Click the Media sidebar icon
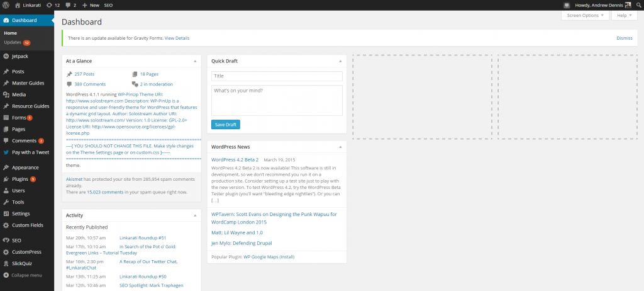644x291 pixels. [x=6, y=94]
